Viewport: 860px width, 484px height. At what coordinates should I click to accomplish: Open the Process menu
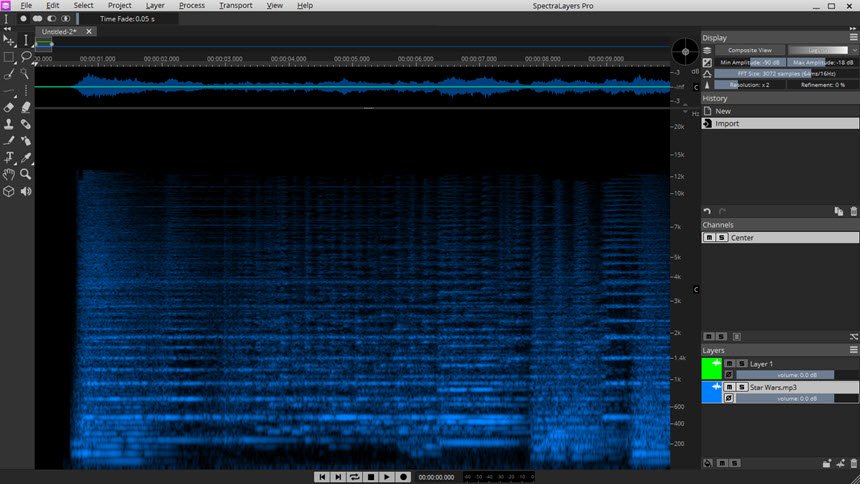(191, 5)
